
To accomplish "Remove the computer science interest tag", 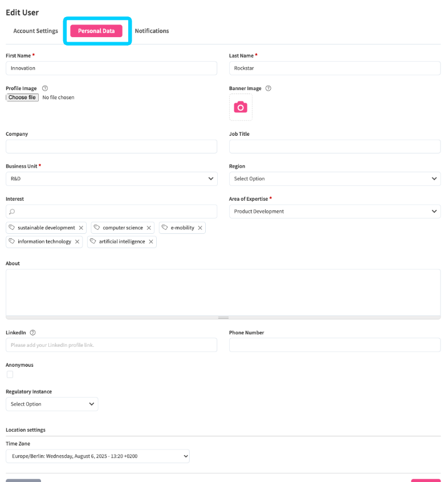I will pos(149,228).
